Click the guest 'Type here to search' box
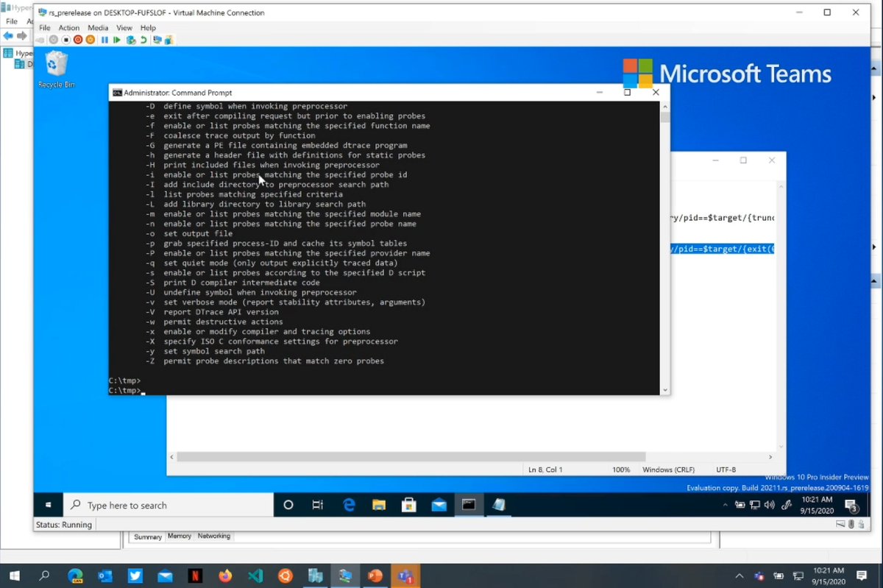883x588 pixels. click(168, 505)
